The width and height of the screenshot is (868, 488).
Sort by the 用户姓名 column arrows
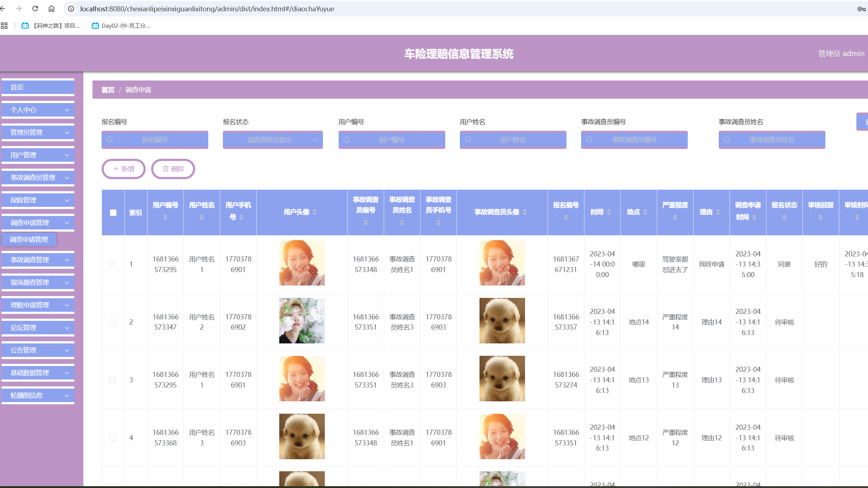coord(202,217)
